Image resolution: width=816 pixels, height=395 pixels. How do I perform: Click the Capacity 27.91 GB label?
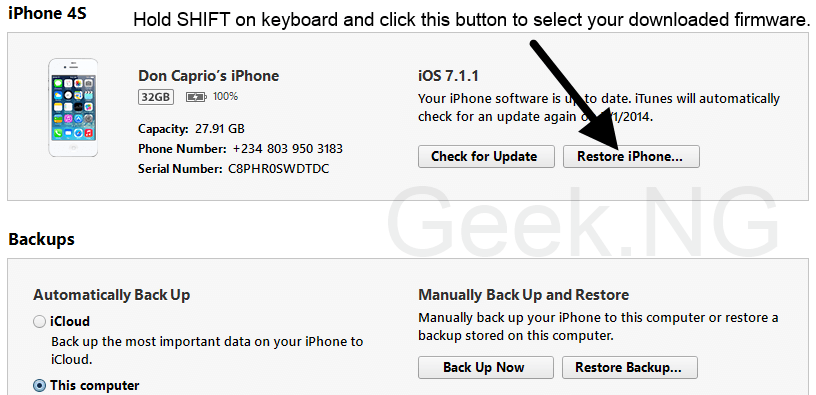click(x=192, y=129)
